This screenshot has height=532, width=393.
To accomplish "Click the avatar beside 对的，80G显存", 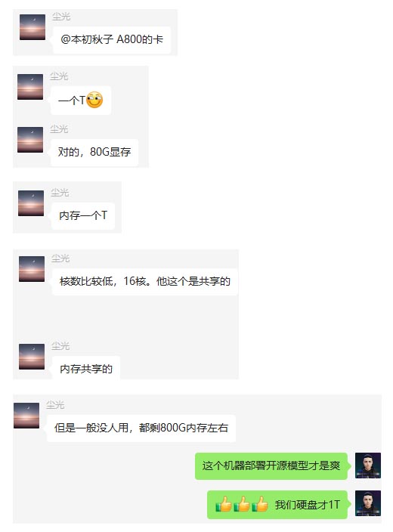I will [x=30, y=140].
